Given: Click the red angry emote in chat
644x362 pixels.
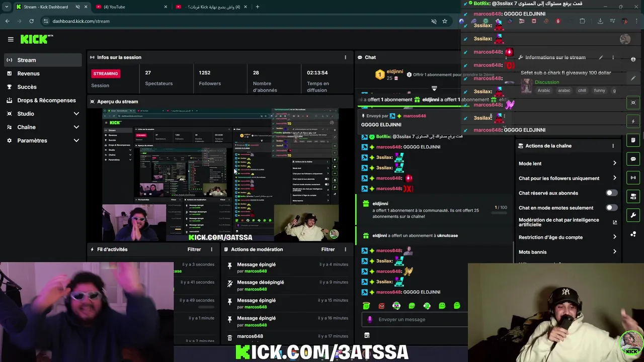Looking at the screenshot, I should coord(381,306).
